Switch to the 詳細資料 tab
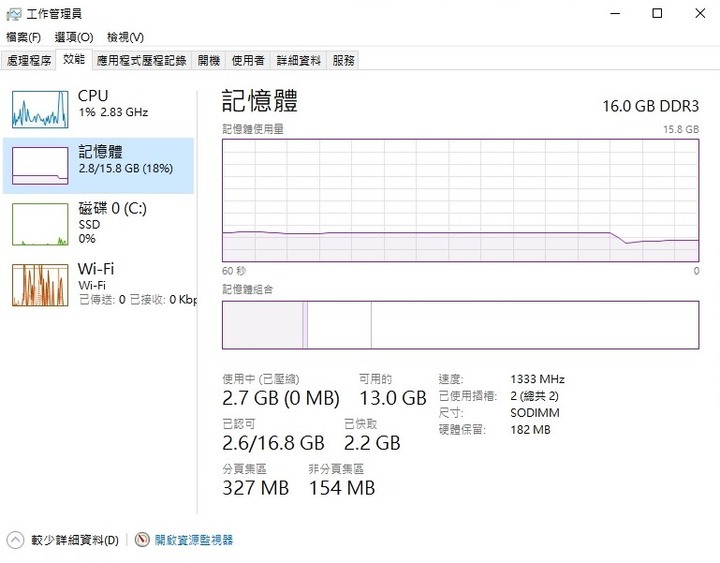 pos(298,61)
